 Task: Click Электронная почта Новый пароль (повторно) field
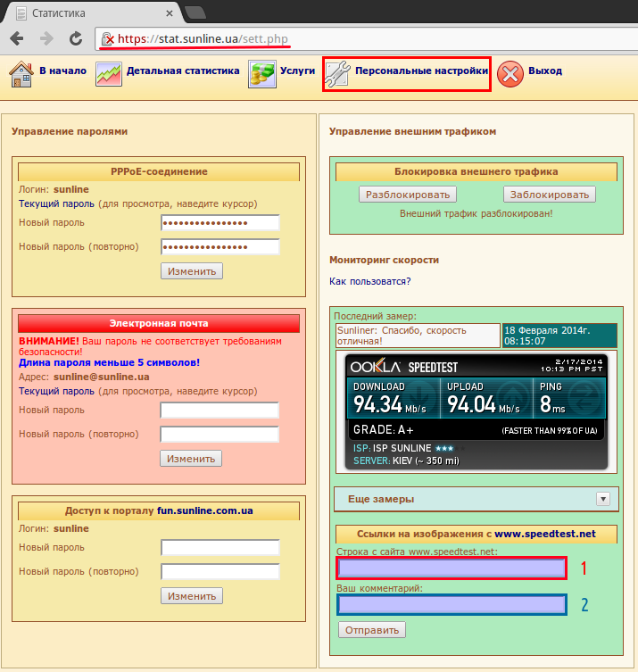(220, 434)
